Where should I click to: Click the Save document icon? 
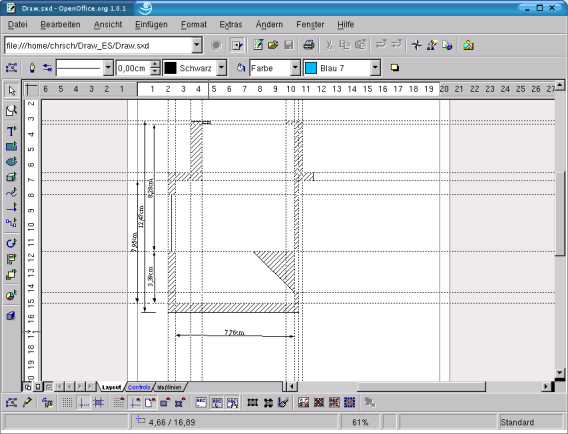click(x=289, y=45)
